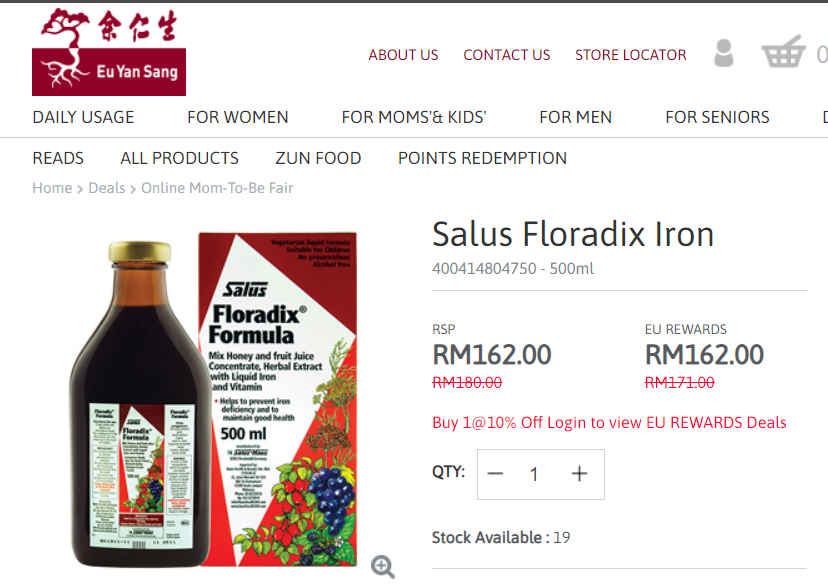Select the FOR MOMS & KIDS menu

[414, 117]
